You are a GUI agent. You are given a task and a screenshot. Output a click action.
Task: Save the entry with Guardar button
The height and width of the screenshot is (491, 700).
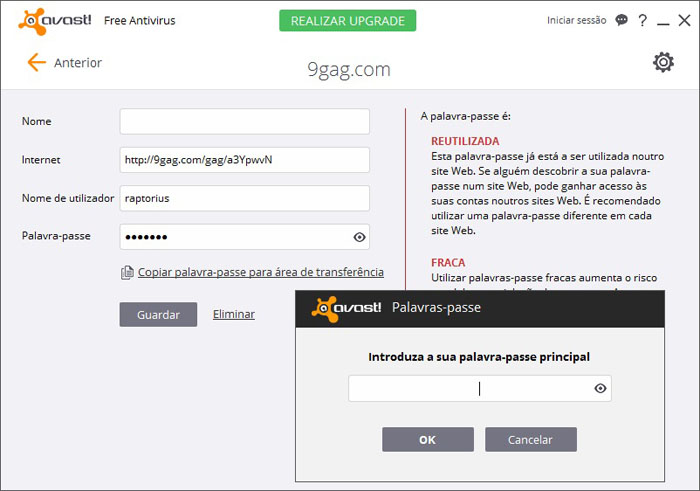click(x=158, y=315)
